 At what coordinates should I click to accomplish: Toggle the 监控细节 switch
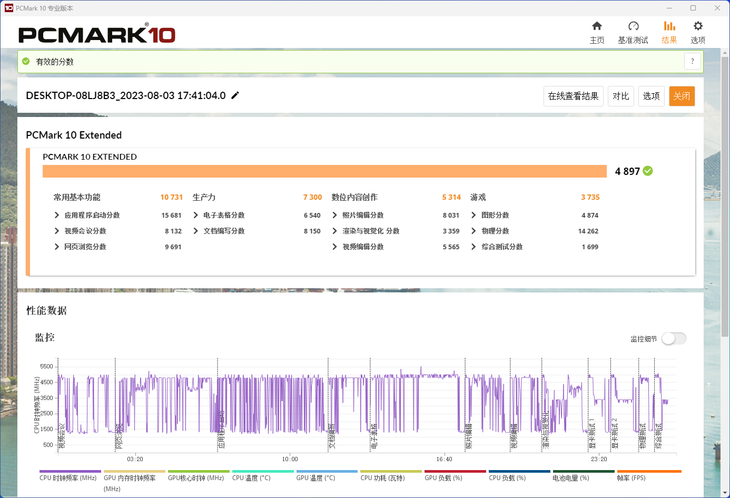(674, 339)
